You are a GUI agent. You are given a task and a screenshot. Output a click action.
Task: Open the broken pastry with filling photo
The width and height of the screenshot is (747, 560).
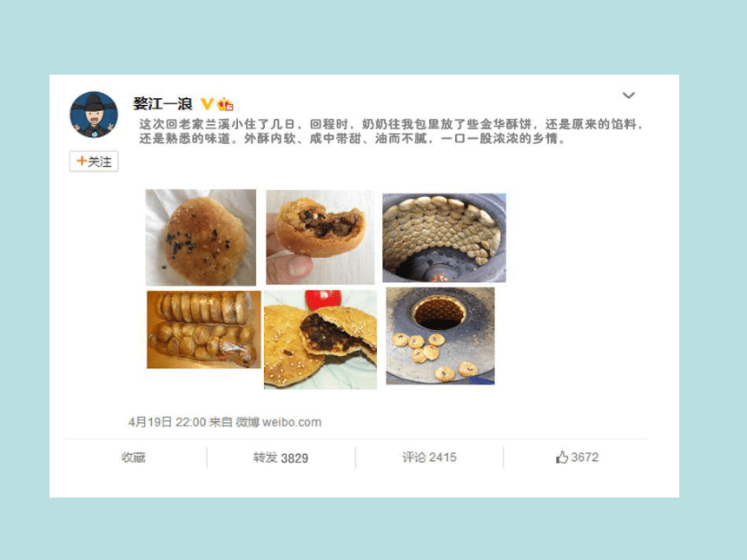click(x=321, y=339)
